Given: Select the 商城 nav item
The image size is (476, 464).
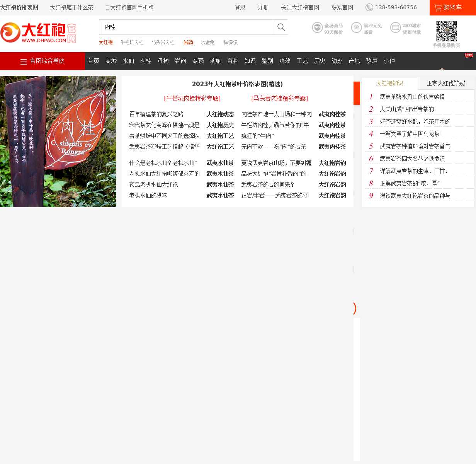Looking at the screenshot, I should coord(111,61).
